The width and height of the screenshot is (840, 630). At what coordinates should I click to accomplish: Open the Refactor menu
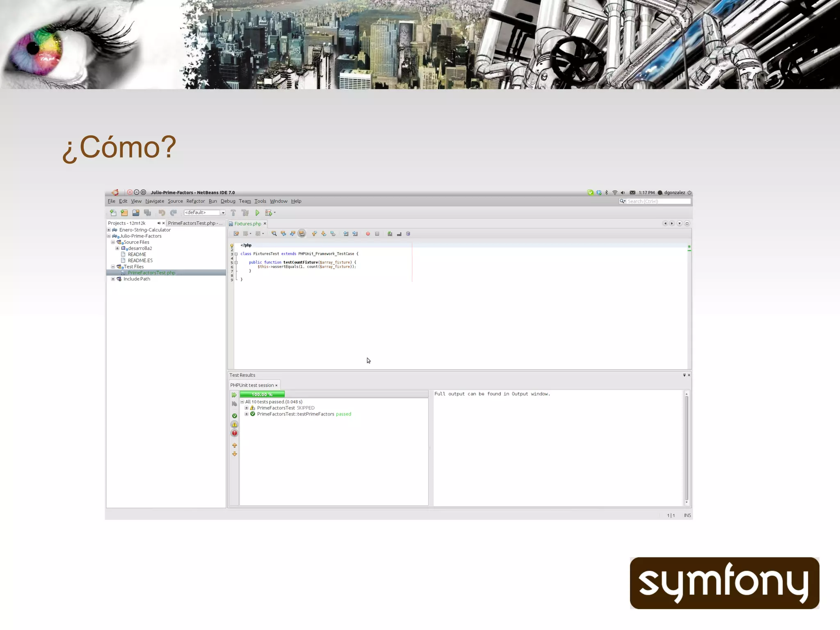coord(195,201)
